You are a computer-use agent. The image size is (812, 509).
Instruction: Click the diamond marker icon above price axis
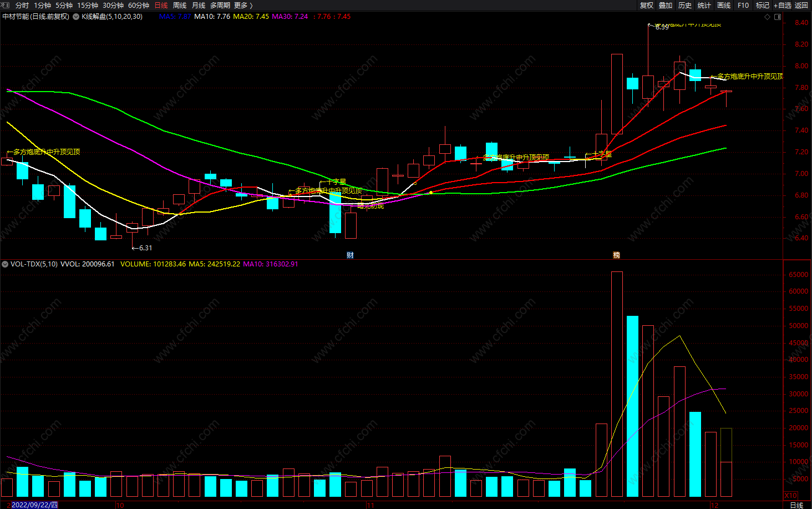[x=768, y=17]
